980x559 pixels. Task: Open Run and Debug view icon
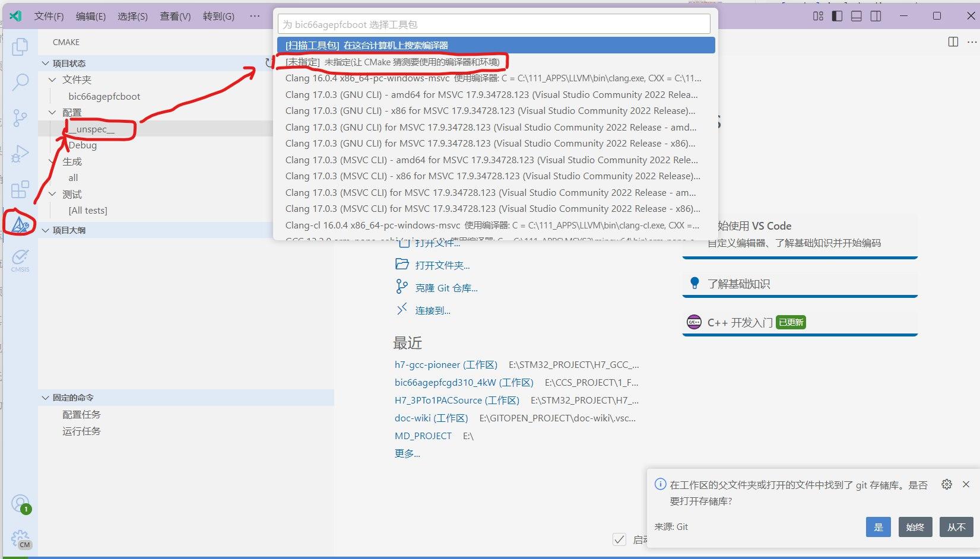click(20, 154)
